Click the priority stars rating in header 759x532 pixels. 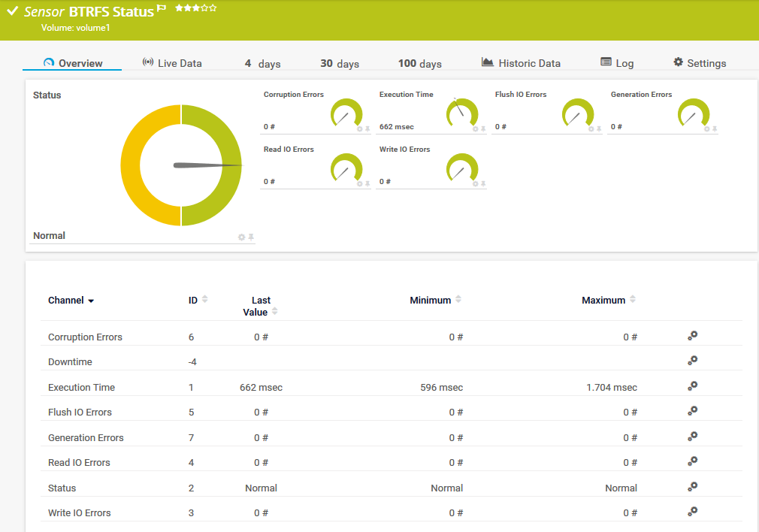tap(196, 8)
